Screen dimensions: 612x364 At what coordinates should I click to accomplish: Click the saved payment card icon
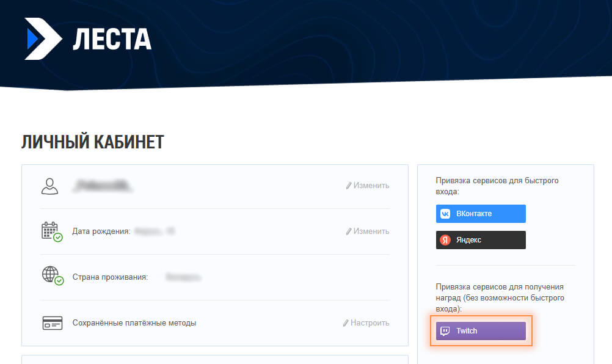click(x=52, y=323)
